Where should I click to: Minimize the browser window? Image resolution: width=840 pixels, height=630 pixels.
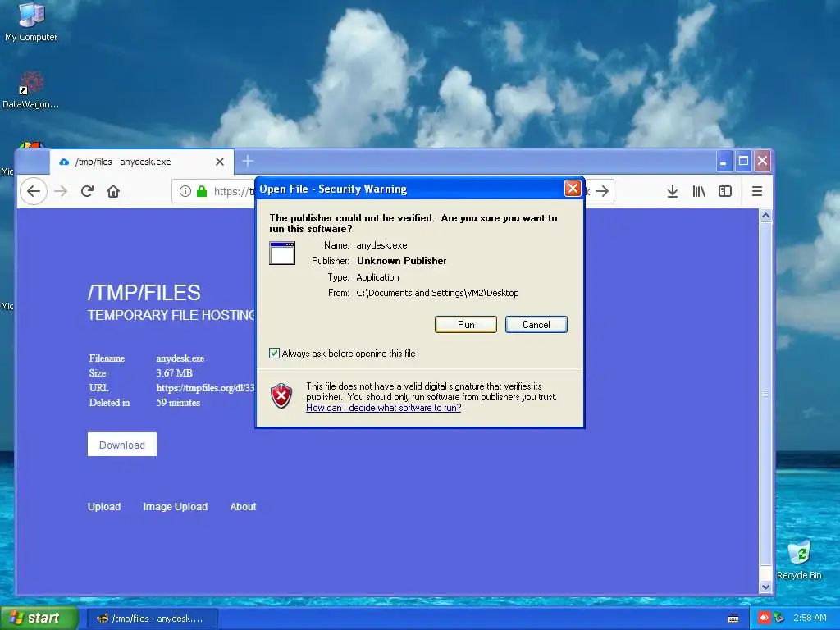[724, 161]
